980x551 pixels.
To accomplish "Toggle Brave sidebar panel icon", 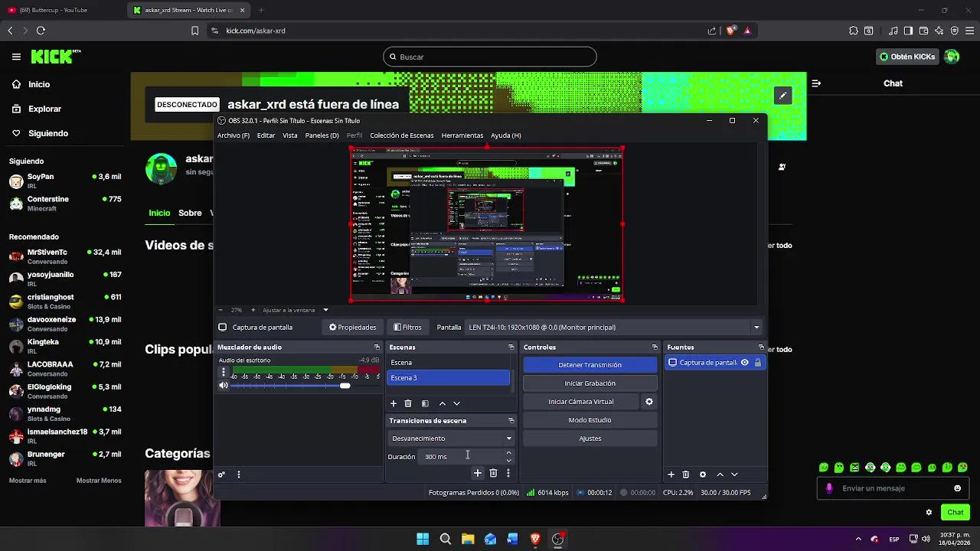I will click(x=908, y=31).
